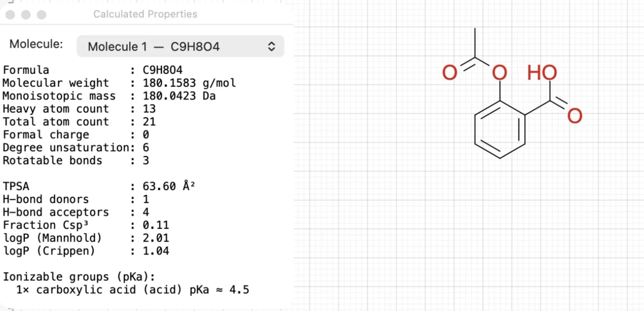Click the benzene ring in the canvas
This screenshot has height=311, width=644.
500,130
